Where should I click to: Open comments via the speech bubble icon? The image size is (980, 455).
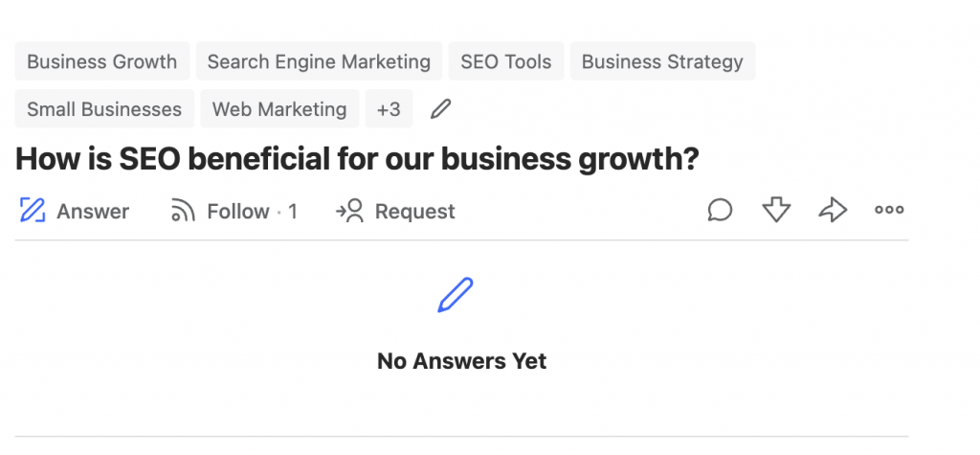(720, 211)
